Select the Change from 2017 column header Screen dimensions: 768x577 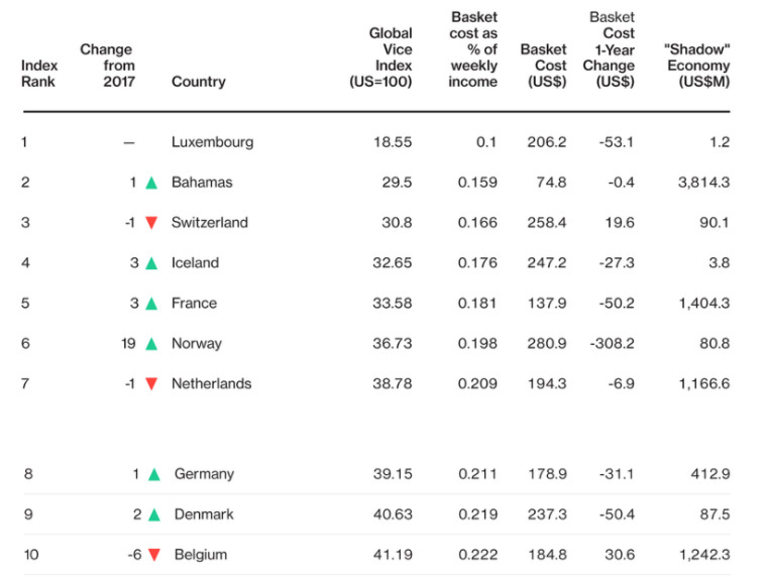click(x=106, y=65)
